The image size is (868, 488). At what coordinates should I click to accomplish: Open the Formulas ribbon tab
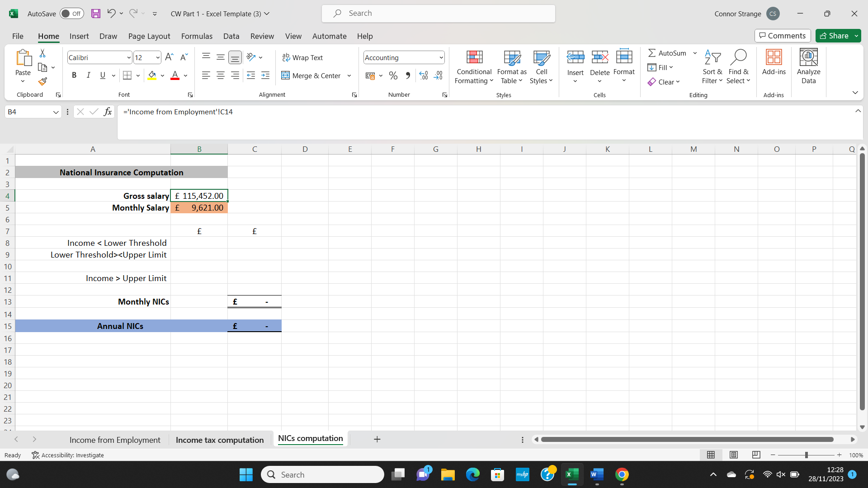pyautogui.click(x=197, y=36)
